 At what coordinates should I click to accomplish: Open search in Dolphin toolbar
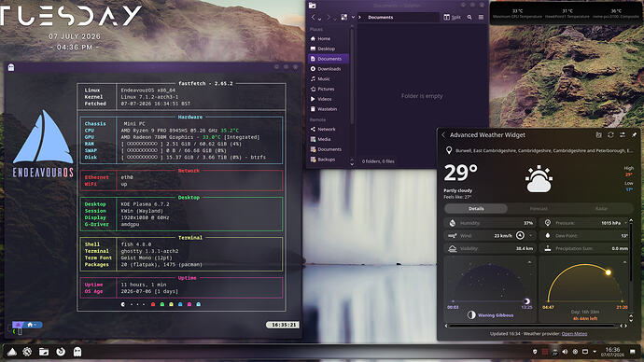click(x=469, y=17)
